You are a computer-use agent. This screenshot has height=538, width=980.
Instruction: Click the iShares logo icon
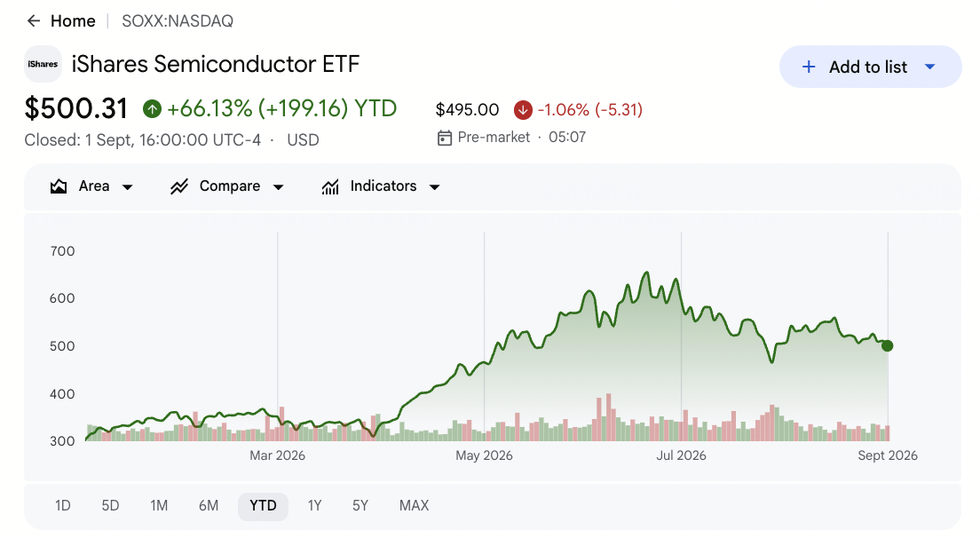(x=43, y=64)
